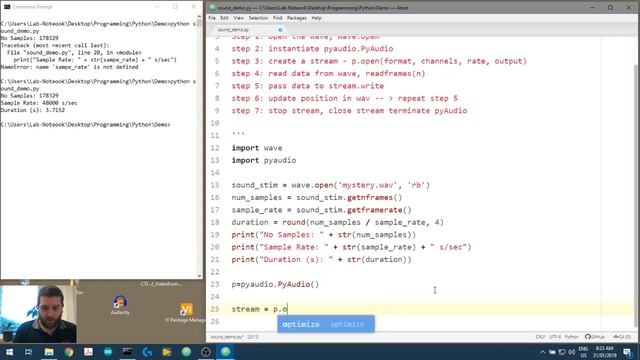Open Task View from the taskbar
The image size is (640, 360).
click(28, 352)
